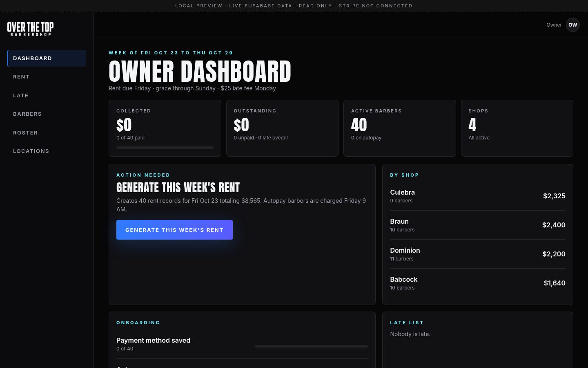Click the Rent due Friday subtitle
Viewport: 588px width, 368px height.
[x=192, y=88]
